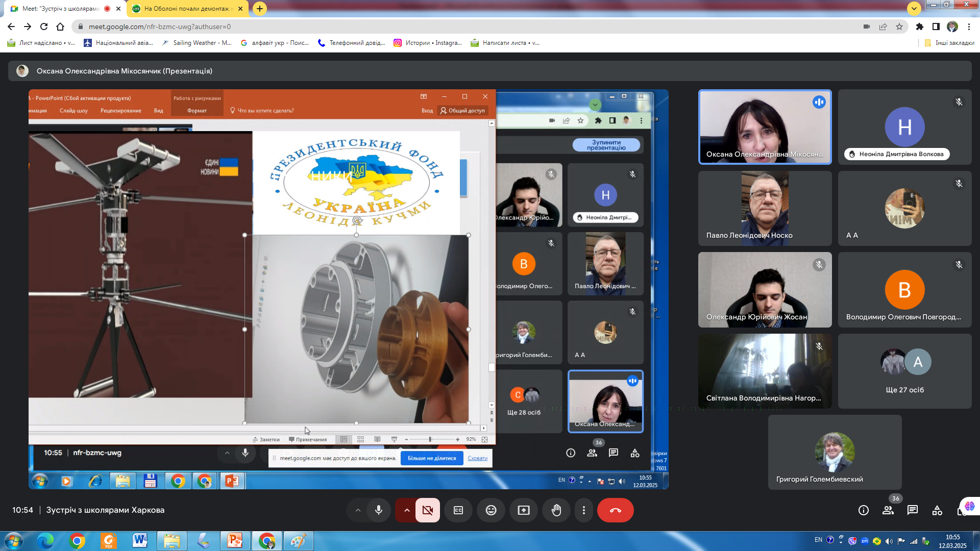Toggle the microphone mute button
The width and height of the screenshot is (980, 551).
(378, 510)
